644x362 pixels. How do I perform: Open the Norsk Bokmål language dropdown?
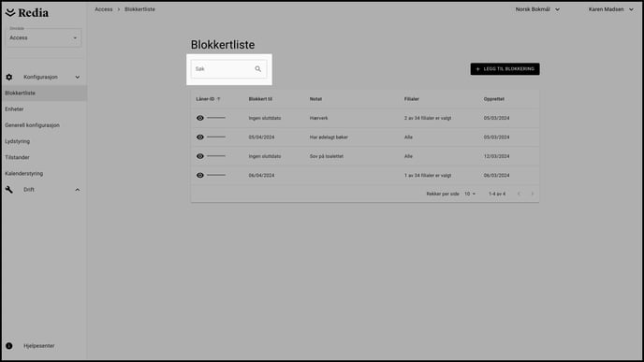click(537, 9)
